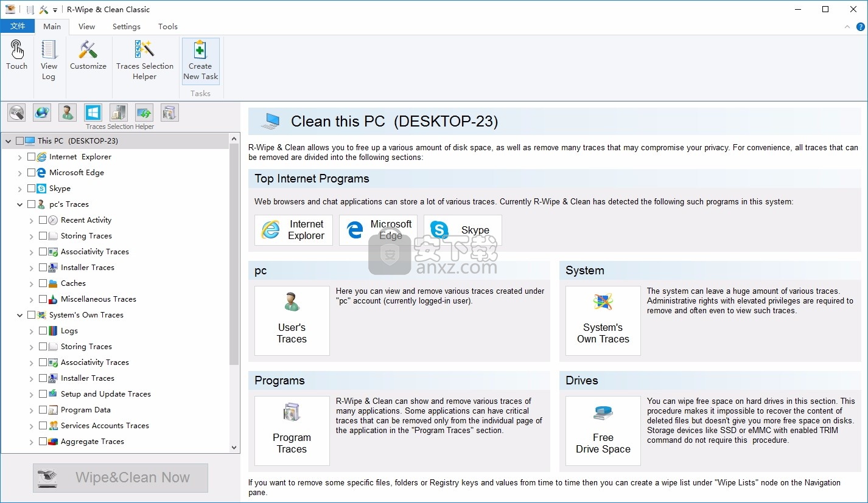Switch to the Tools ribbon tab
Screen dimensions: 868x503
tap(168, 26)
